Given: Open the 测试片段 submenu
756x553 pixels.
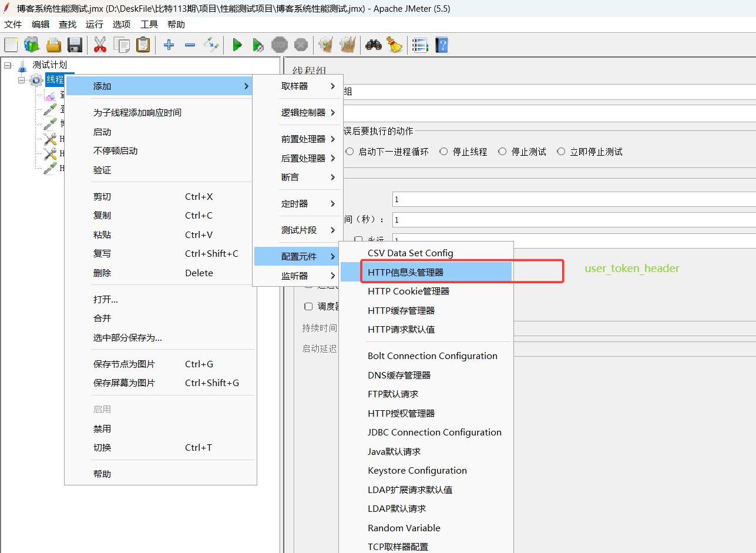Looking at the screenshot, I should [x=298, y=230].
